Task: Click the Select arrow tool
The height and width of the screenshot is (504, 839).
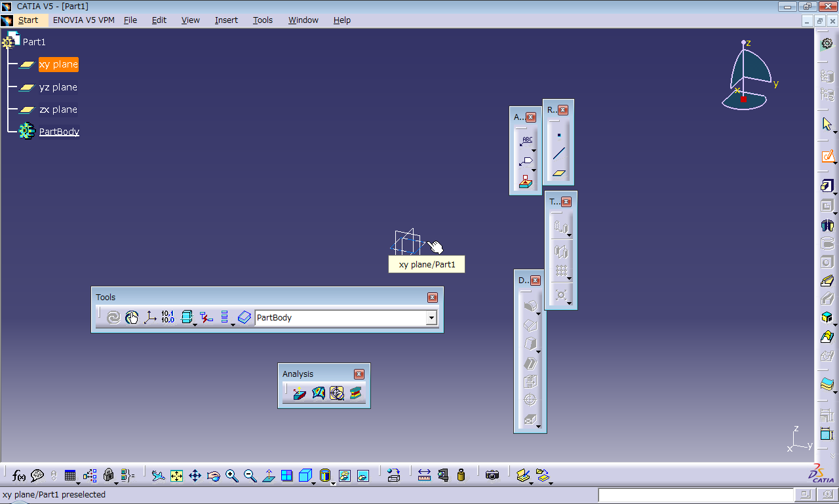Action: point(827,124)
